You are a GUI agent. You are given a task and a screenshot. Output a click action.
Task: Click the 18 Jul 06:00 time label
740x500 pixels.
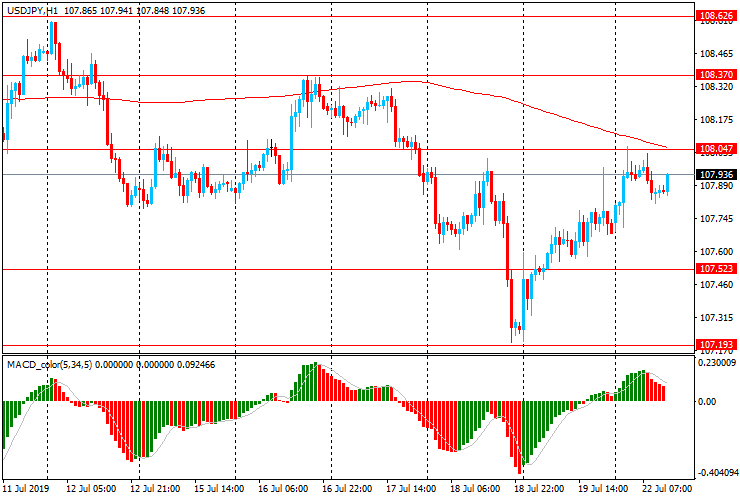(x=475, y=488)
